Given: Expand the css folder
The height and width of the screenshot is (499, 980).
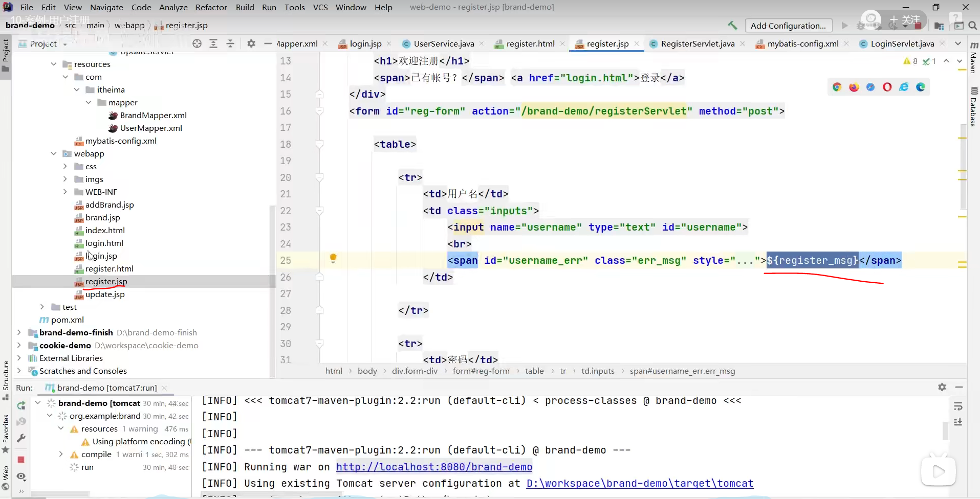Looking at the screenshot, I should [x=65, y=167].
